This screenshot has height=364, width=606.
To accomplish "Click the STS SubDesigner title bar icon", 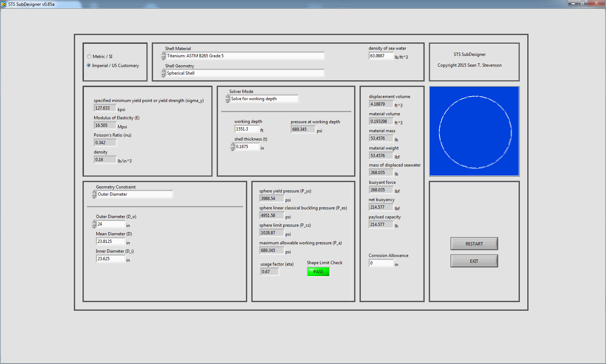I will pyautogui.click(x=4, y=4).
